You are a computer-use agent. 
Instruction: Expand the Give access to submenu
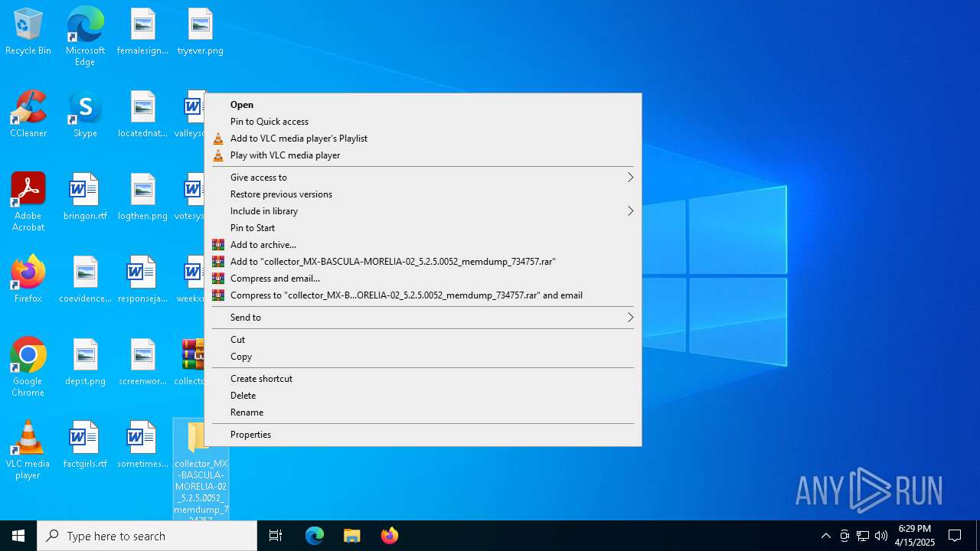tap(423, 178)
